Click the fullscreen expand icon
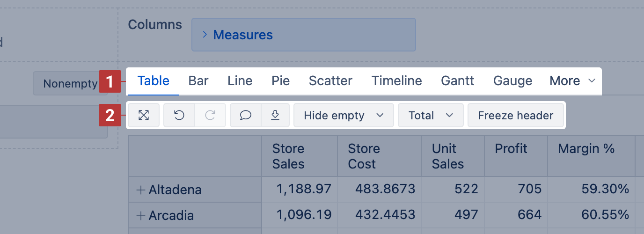 (144, 116)
